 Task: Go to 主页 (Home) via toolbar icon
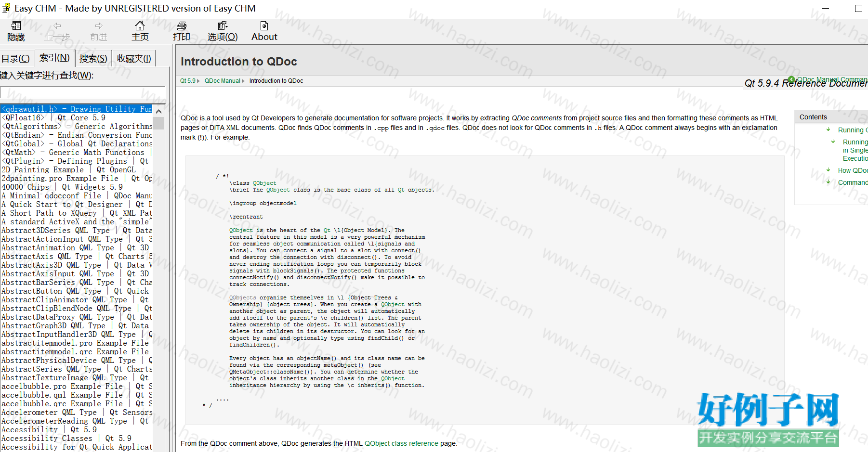click(x=140, y=31)
